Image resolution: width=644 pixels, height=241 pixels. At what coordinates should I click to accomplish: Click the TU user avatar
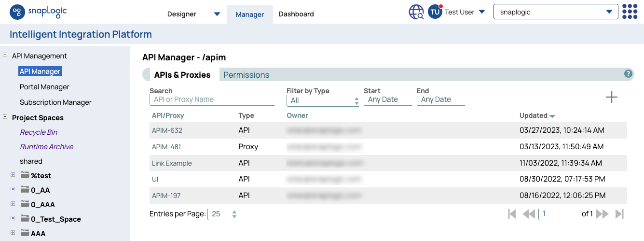pyautogui.click(x=435, y=12)
